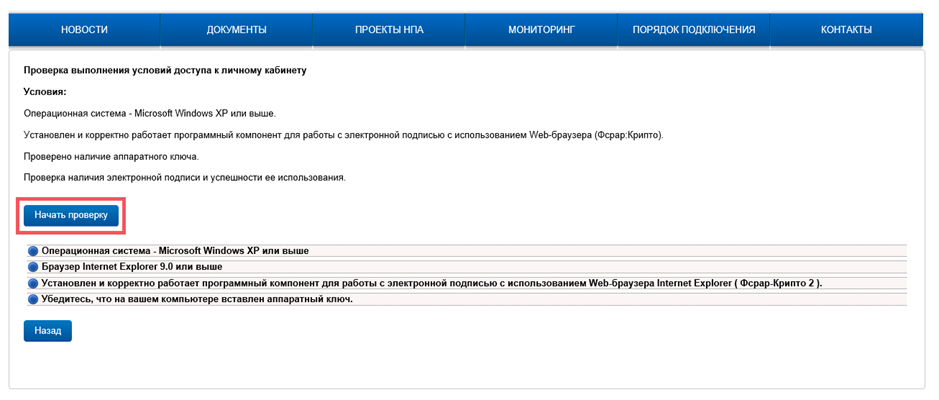Click paragraph Проверено наличие аппаратного ключа
This screenshot has width=939, height=400.
pyautogui.click(x=111, y=157)
